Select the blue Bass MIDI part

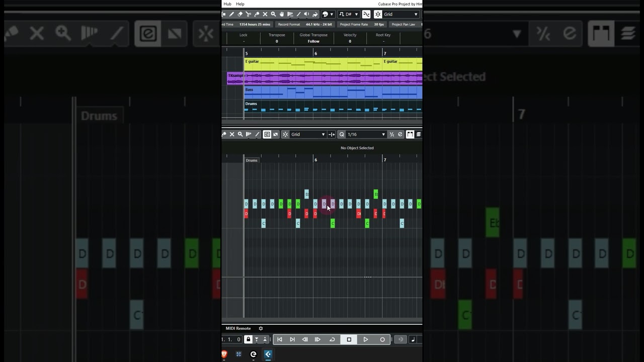coord(333,92)
